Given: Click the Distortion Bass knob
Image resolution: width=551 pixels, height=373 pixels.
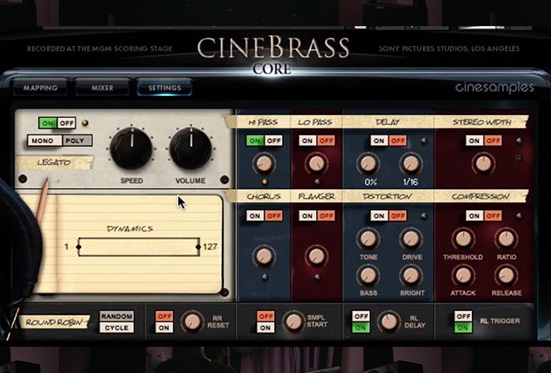Looking at the screenshot, I should [x=368, y=276].
